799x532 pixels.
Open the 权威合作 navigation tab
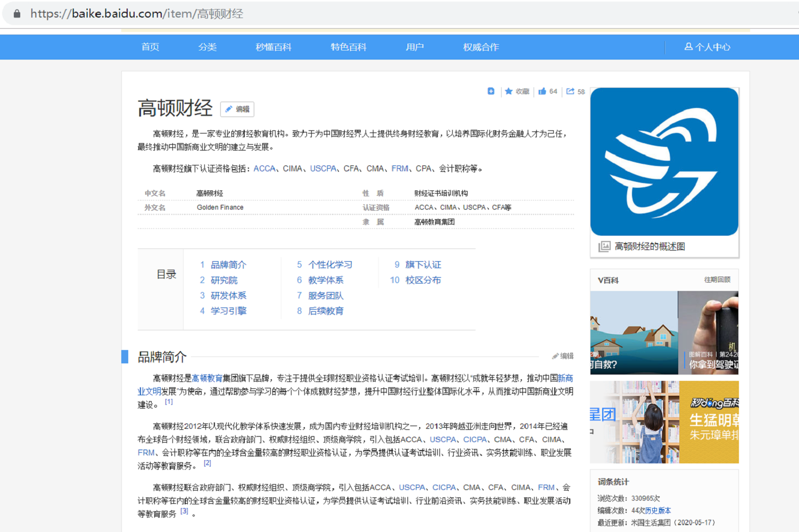(x=481, y=47)
